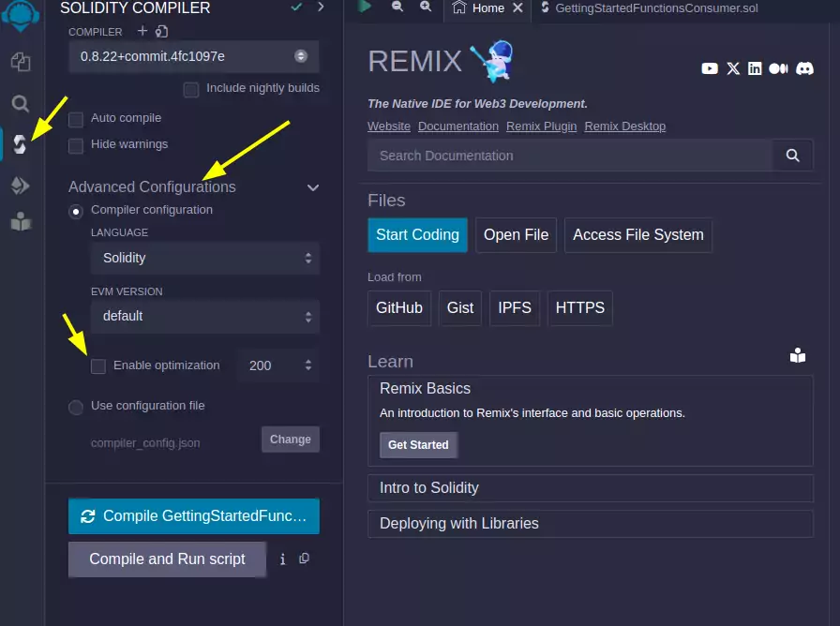Click the plus icon beside COMPILER
Viewport: 840px width, 626px height.
tap(142, 31)
